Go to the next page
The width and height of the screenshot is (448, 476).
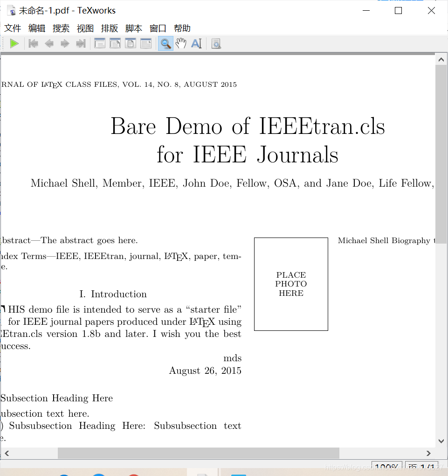tap(65, 44)
